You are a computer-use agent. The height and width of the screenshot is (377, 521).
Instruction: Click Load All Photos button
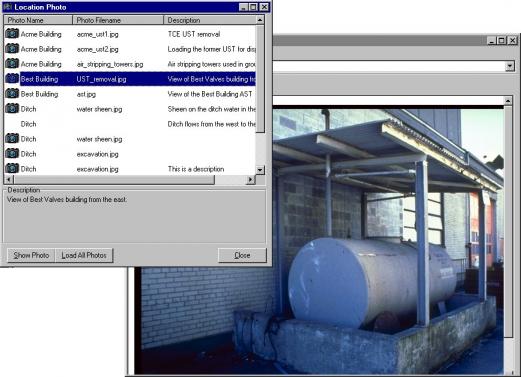(x=84, y=255)
